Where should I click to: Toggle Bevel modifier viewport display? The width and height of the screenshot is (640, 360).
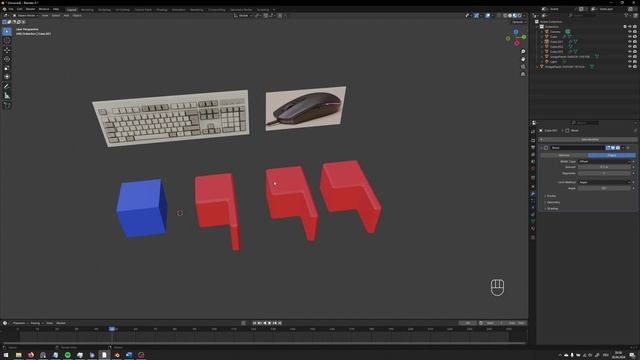(613, 148)
